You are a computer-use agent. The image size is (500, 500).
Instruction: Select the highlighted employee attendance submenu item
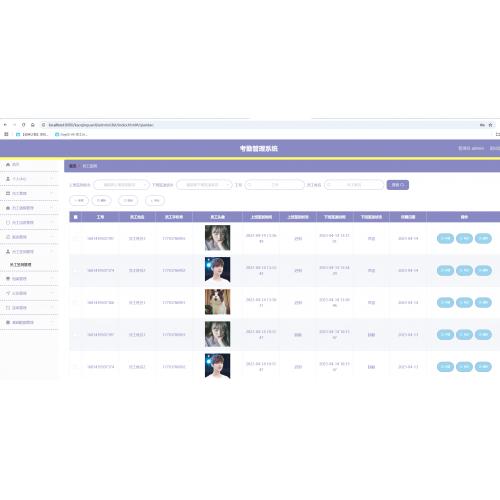(x=21, y=264)
